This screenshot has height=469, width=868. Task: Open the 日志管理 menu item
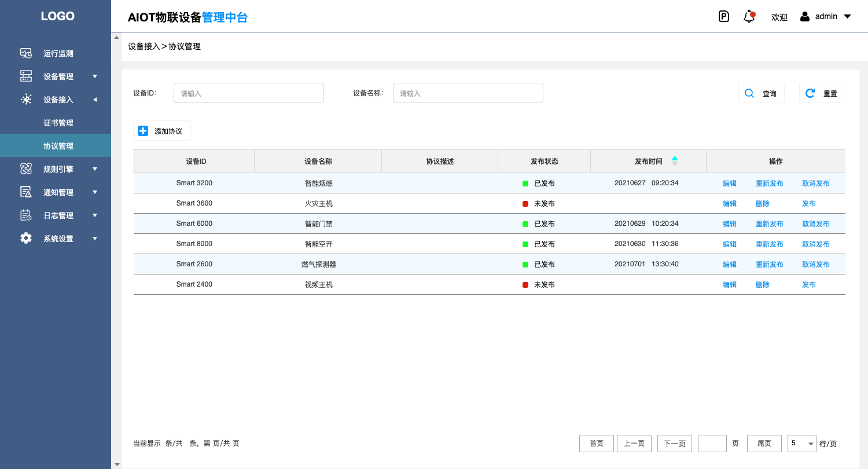[x=58, y=215]
